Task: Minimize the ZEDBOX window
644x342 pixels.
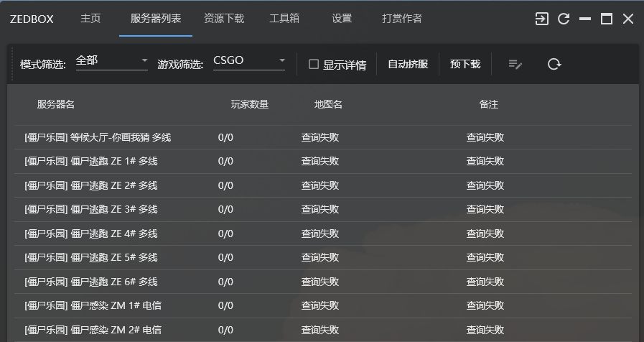Action: pos(585,19)
